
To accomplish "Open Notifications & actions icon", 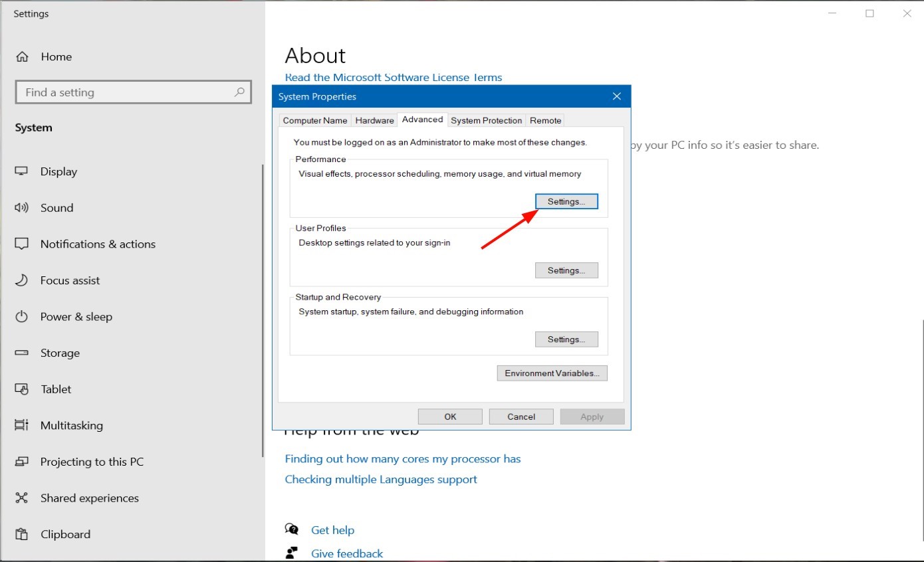I will click(x=22, y=244).
